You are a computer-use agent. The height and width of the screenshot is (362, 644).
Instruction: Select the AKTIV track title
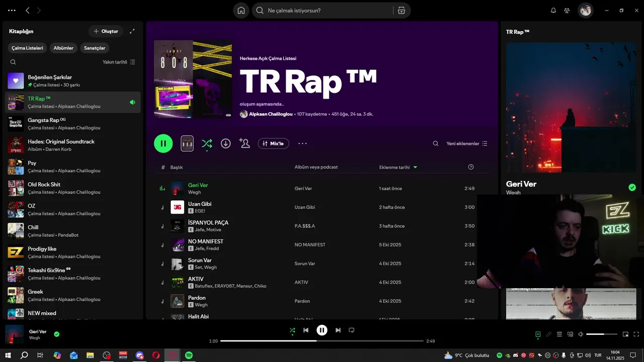point(196,279)
